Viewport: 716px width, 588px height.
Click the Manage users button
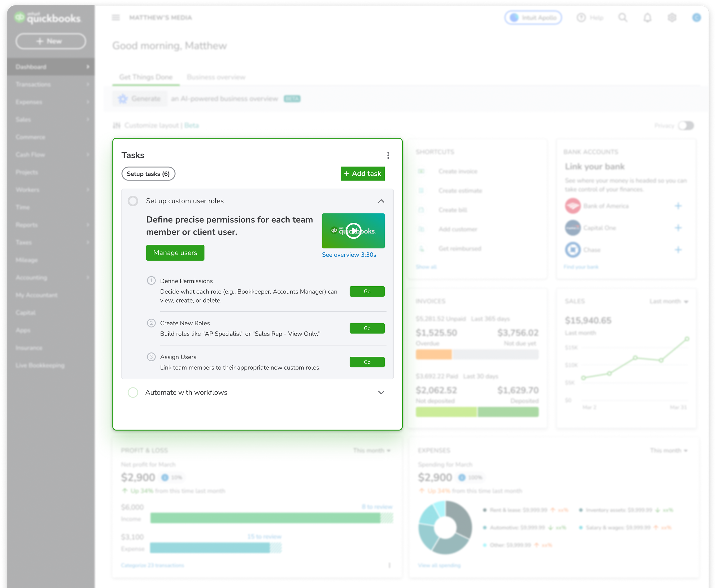click(x=175, y=253)
